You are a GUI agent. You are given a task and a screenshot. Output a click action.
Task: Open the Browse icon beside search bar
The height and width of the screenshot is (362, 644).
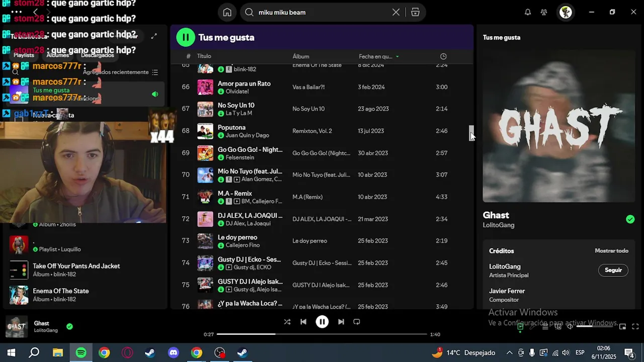point(415,12)
